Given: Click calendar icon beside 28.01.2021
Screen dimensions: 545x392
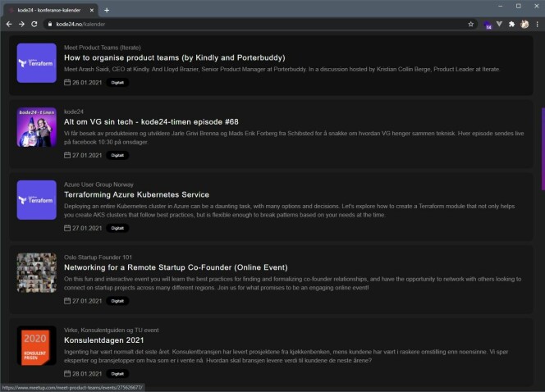Looking at the screenshot, I should [67, 374].
